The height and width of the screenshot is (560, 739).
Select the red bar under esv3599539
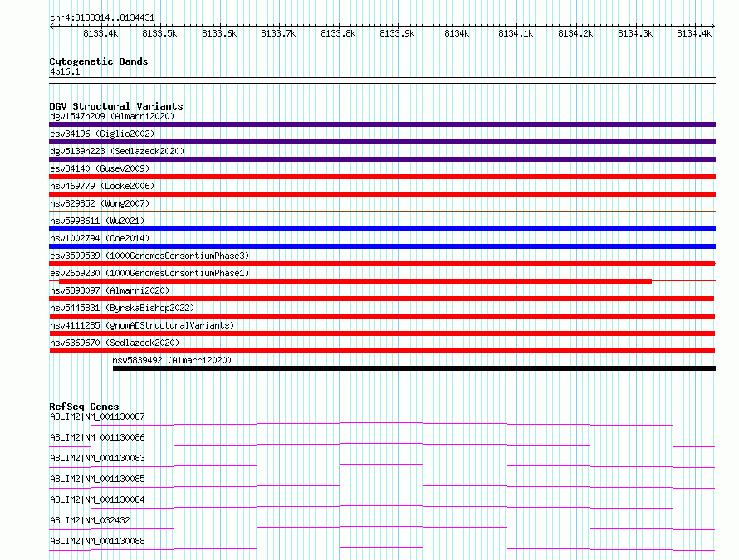click(x=382, y=264)
